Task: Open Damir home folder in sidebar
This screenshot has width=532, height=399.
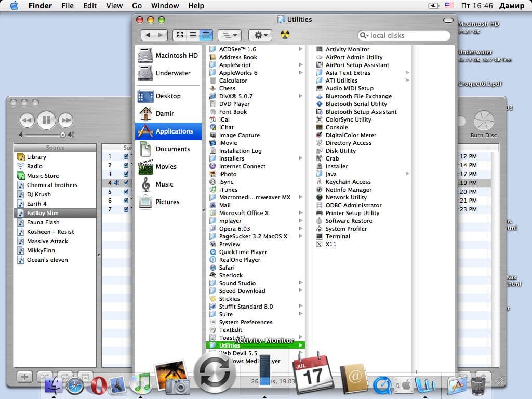Action: [x=168, y=114]
